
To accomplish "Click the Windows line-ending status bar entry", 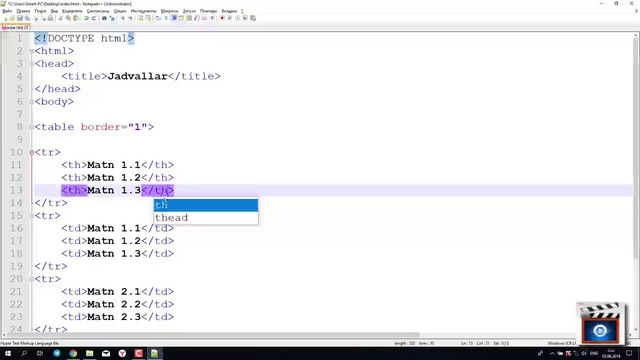I will [x=562, y=343].
